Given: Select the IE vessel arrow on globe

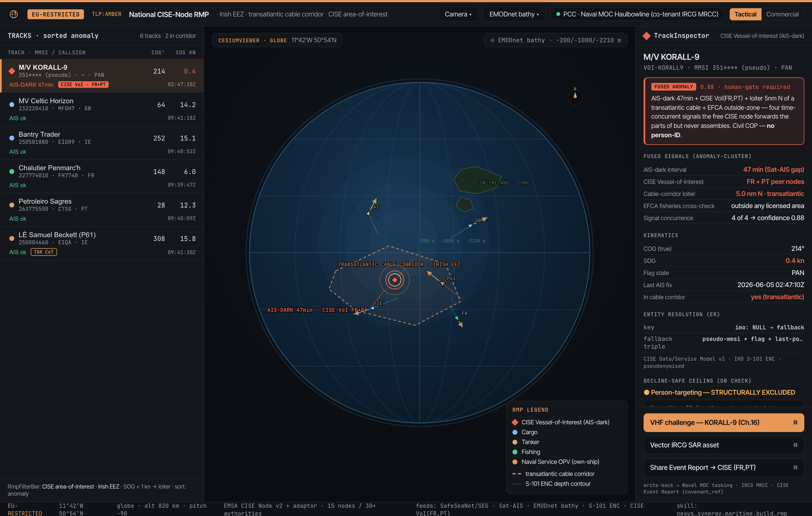Looking at the screenshot, I should pos(372,308).
